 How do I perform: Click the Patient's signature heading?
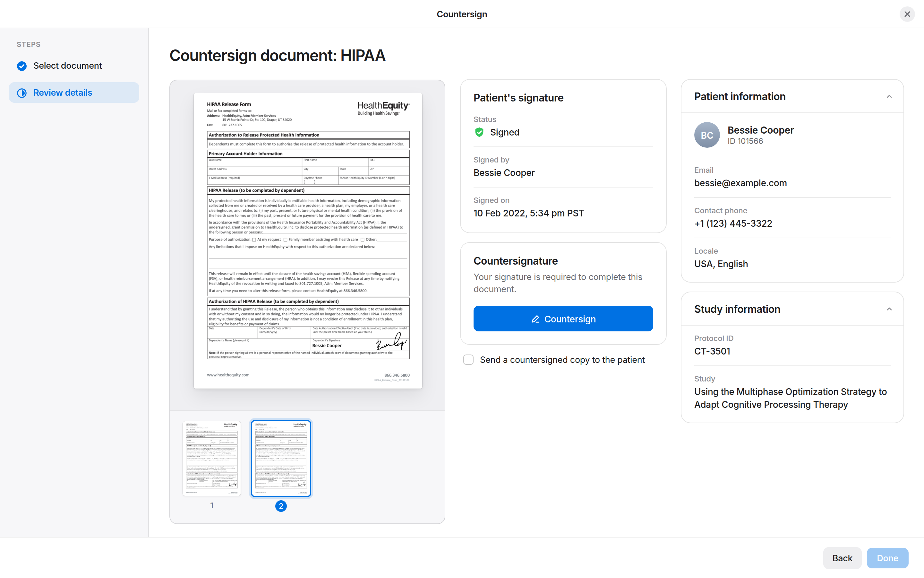[x=518, y=98]
